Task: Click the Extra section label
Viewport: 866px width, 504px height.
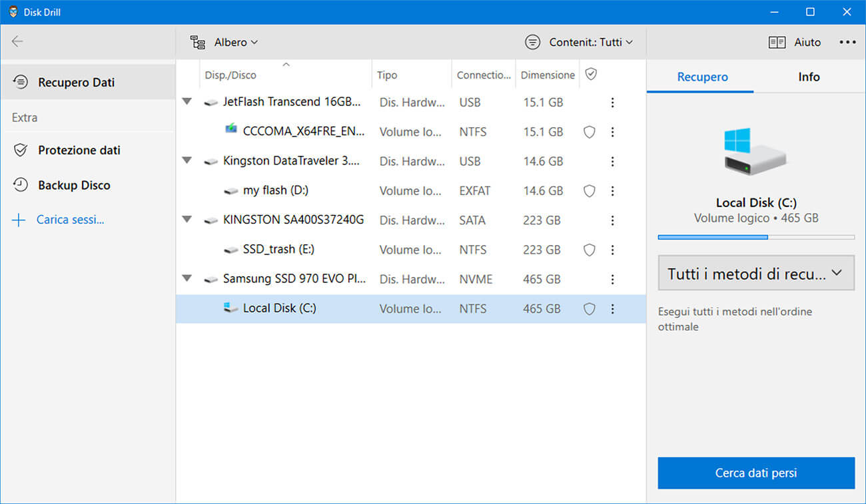Action: click(x=25, y=117)
